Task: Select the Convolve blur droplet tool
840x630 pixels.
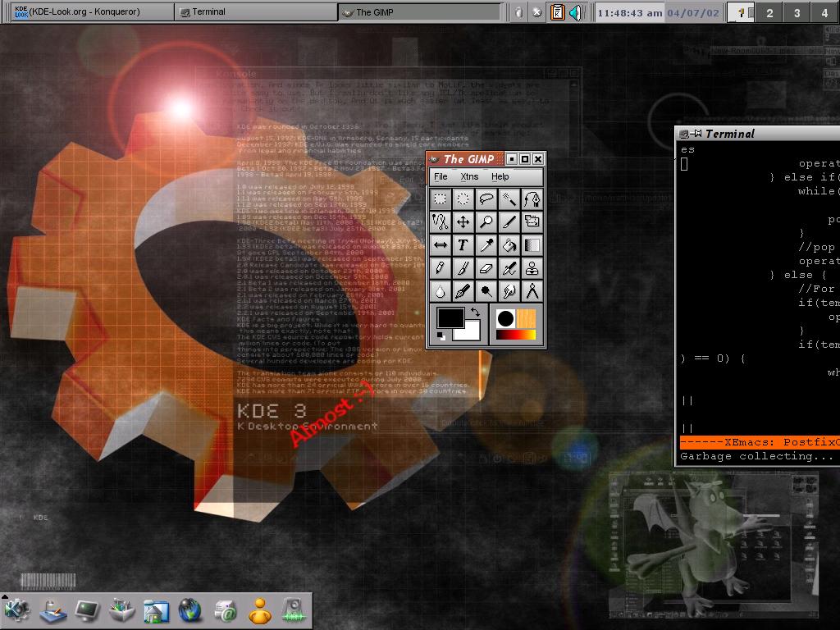Action: [441, 291]
